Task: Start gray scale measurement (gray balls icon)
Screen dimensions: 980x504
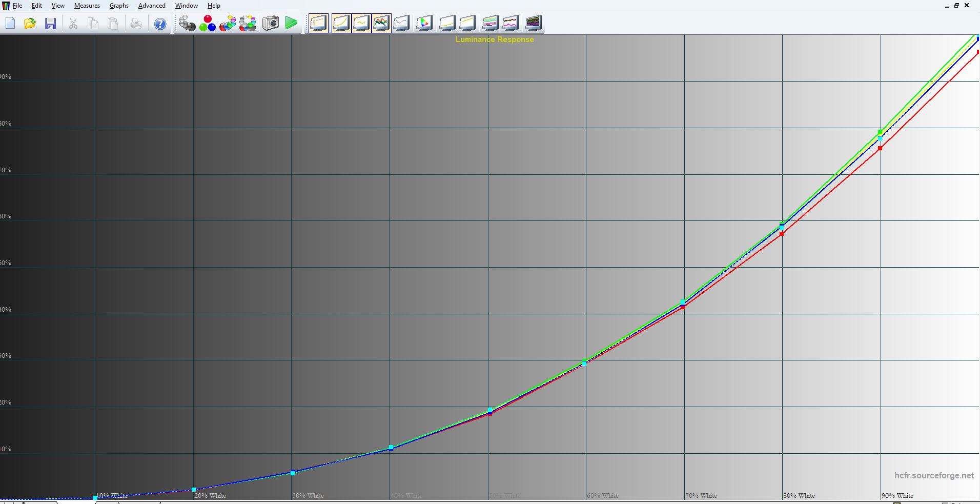Action: click(187, 23)
